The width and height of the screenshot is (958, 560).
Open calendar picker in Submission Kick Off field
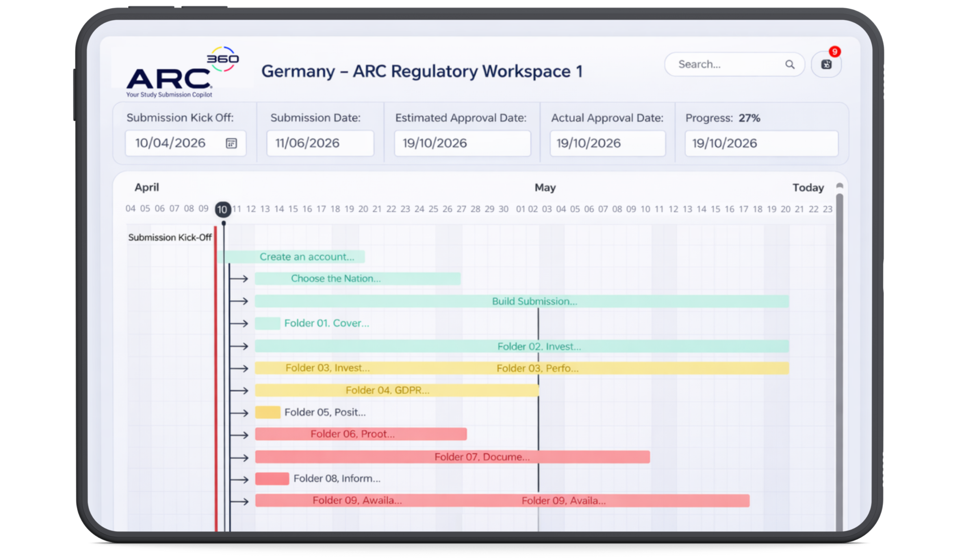pos(231,143)
